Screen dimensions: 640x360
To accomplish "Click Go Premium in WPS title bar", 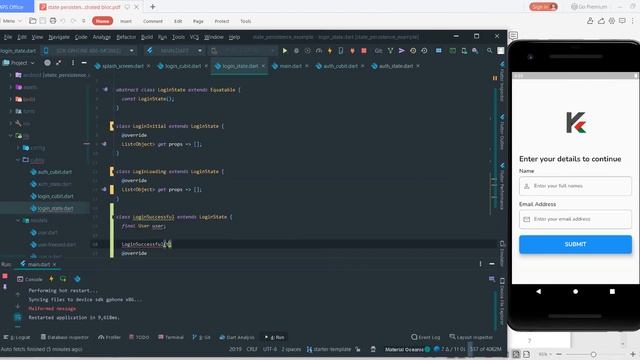I will click(x=589, y=7).
